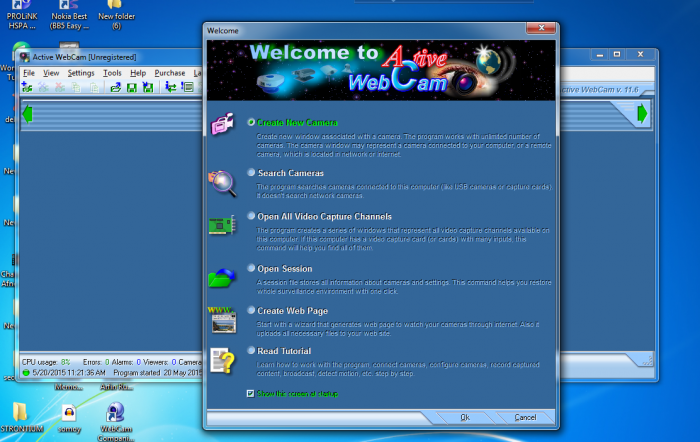Viewport: 700px width, 442px height.
Task: Open the Purchase menu in Active WebCam
Action: tap(170, 73)
